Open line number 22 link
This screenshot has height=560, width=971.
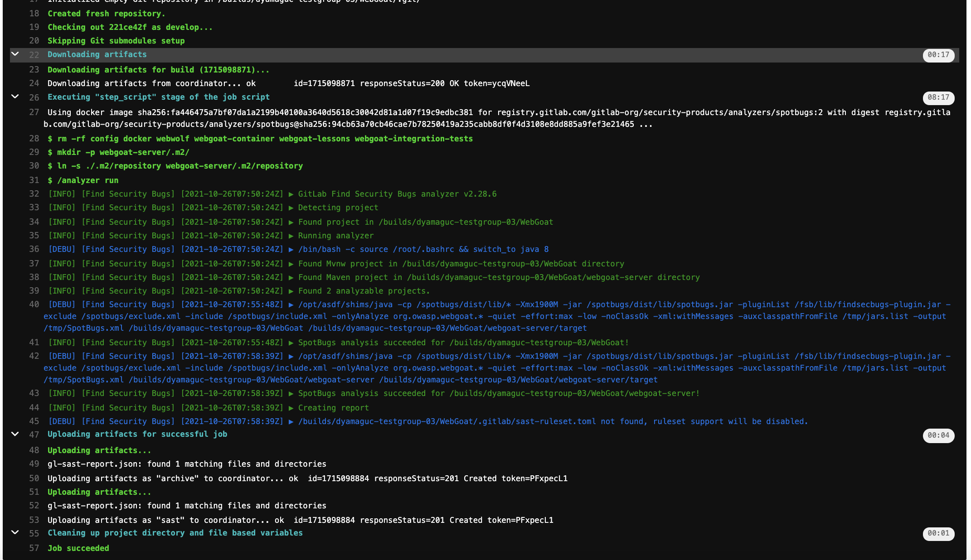point(34,55)
